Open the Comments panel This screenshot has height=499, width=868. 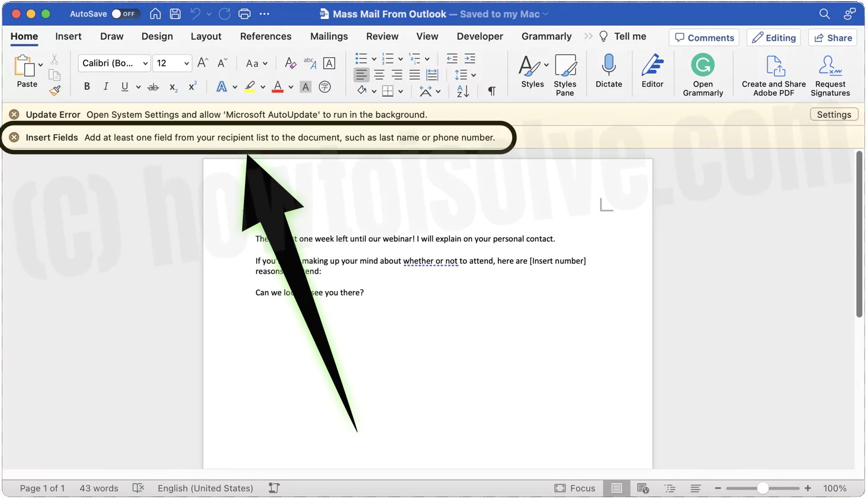point(703,37)
